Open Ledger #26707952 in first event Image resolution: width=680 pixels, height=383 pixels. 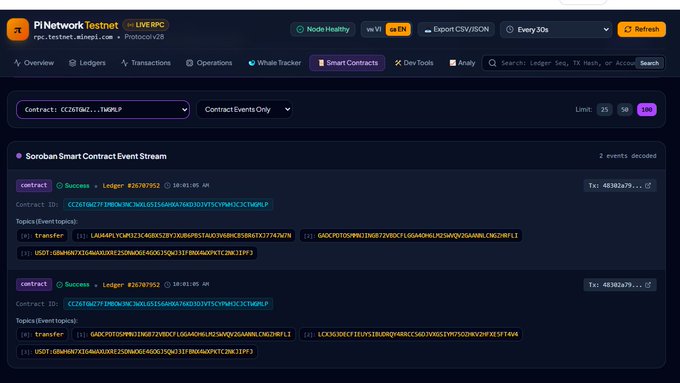[x=131, y=186]
